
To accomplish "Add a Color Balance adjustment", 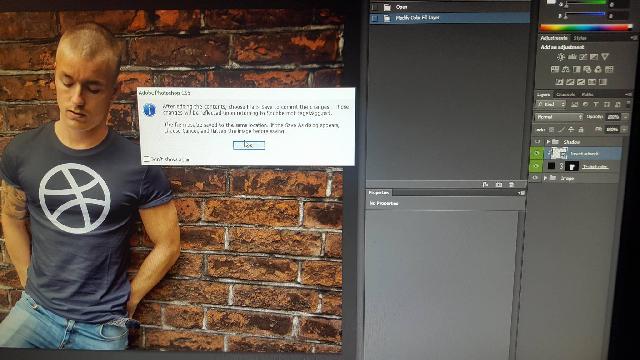I will (x=566, y=69).
